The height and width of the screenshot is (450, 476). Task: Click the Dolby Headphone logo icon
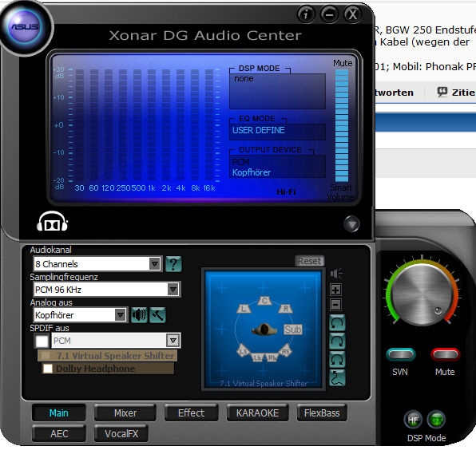[x=52, y=222]
